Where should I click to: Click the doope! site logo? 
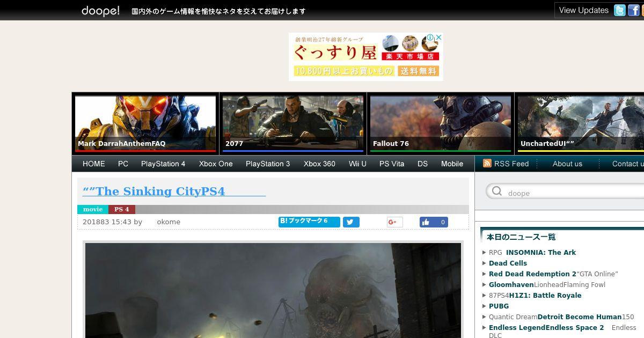(x=100, y=11)
